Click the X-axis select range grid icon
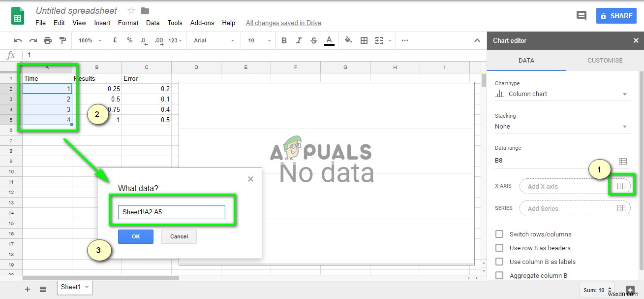Image resolution: width=644 pixels, height=299 pixels. tap(621, 186)
